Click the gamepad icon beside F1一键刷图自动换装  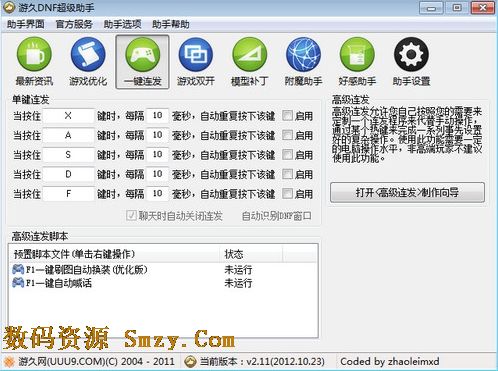coord(18,269)
